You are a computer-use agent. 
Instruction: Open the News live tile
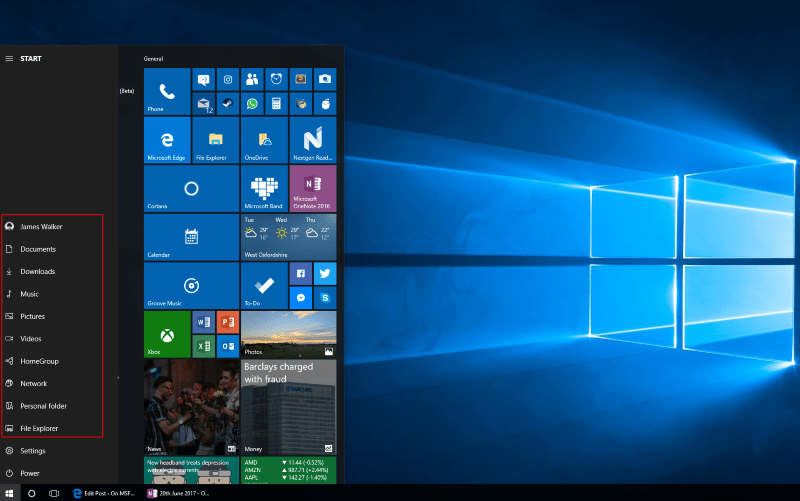pyautogui.click(x=191, y=407)
